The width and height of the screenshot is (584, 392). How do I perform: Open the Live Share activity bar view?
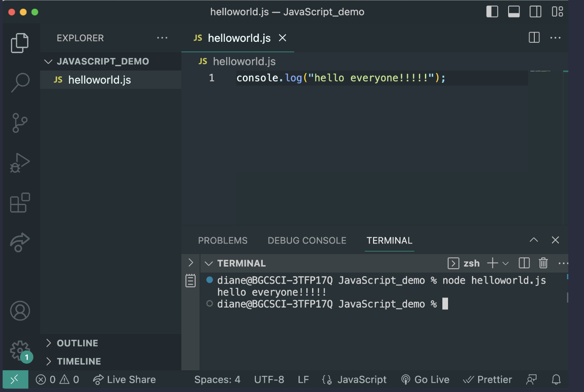tap(20, 243)
